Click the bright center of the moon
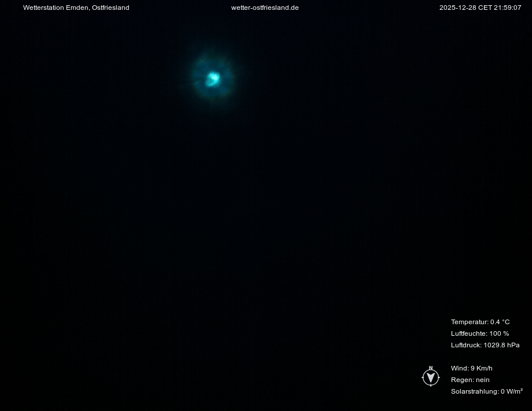 click(x=213, y=78)
